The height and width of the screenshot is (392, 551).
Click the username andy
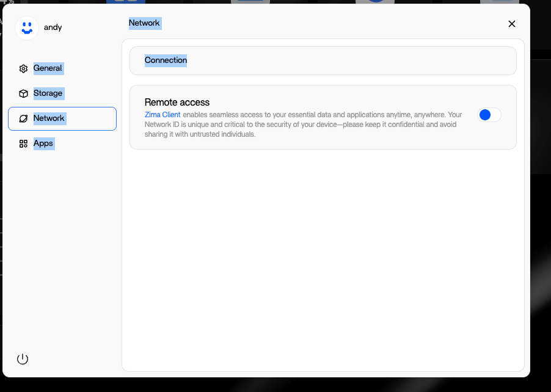point(53,27)
